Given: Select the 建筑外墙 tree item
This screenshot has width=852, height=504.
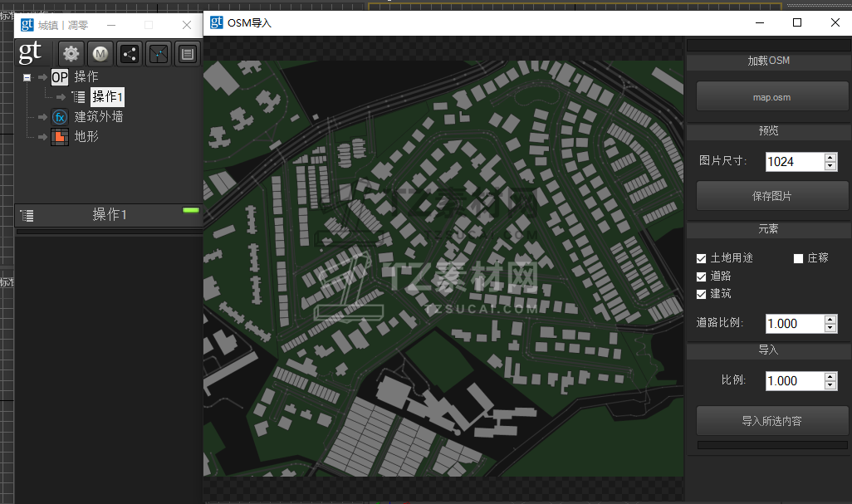Looking at the screenshot, I should [x=98, y=117].
